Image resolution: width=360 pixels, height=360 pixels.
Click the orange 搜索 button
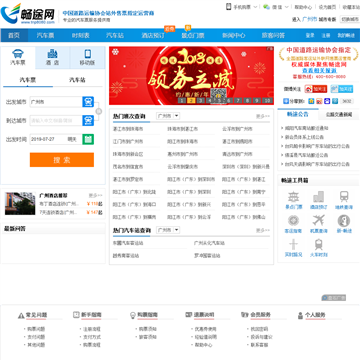coord(62,160)
